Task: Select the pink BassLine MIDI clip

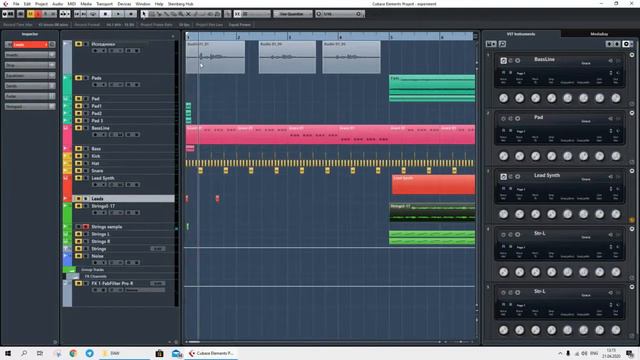Action: pos(330,135)
